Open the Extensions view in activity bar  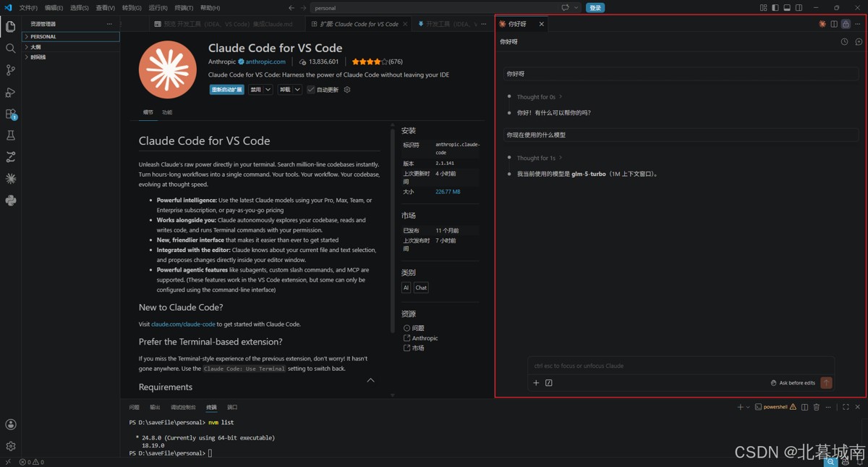click(x=10, y=114)
